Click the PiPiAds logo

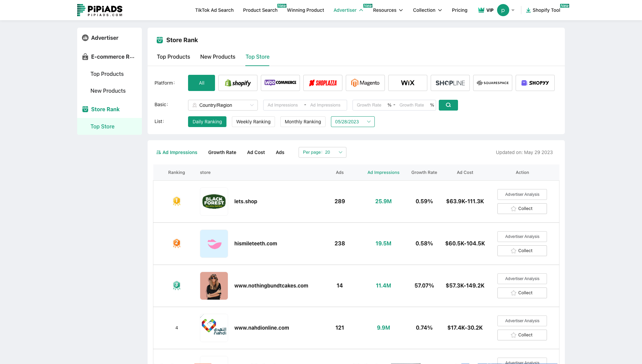pyautogui.click(x=99, y=10)
